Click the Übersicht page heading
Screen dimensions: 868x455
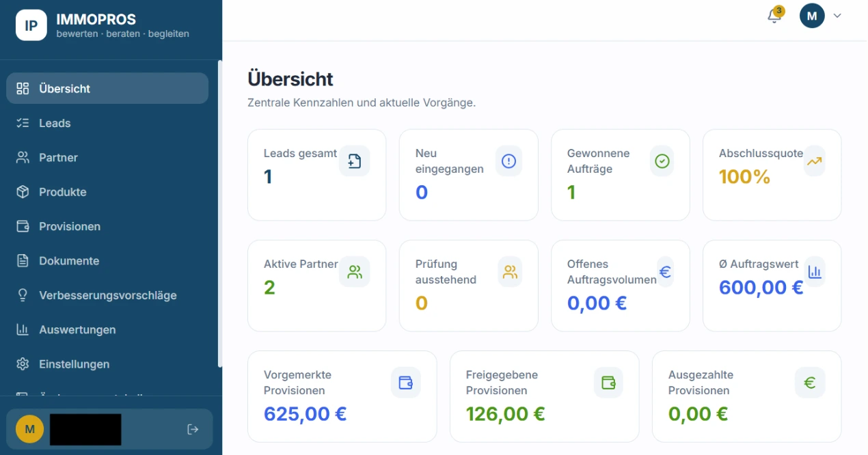(x=290, y=79)
